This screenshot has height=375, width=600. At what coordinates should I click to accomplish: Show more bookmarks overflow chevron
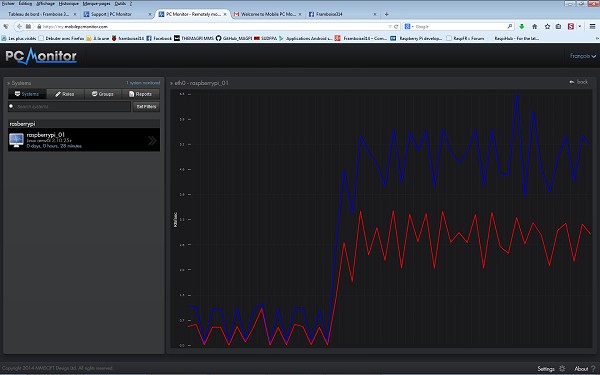597,38
